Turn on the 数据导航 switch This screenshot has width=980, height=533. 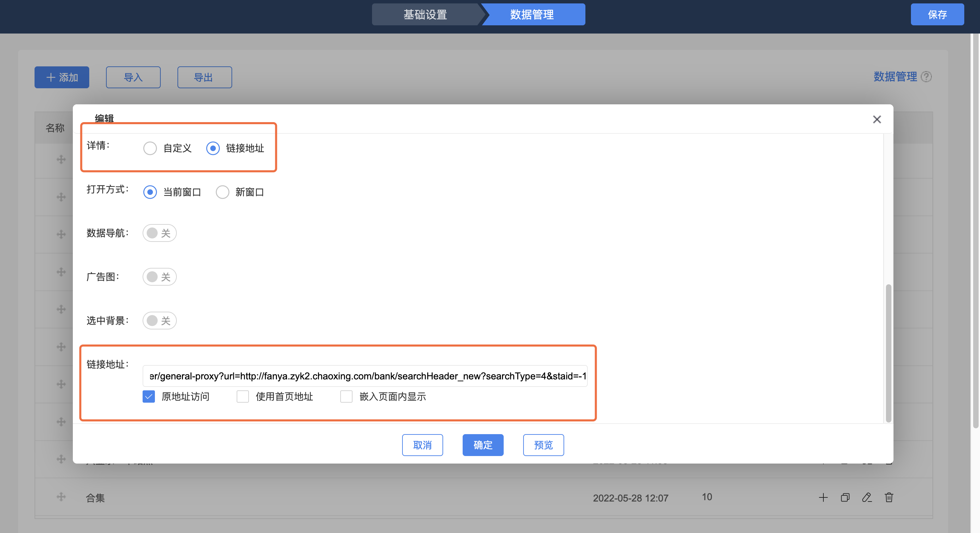[x=159, y=233]
